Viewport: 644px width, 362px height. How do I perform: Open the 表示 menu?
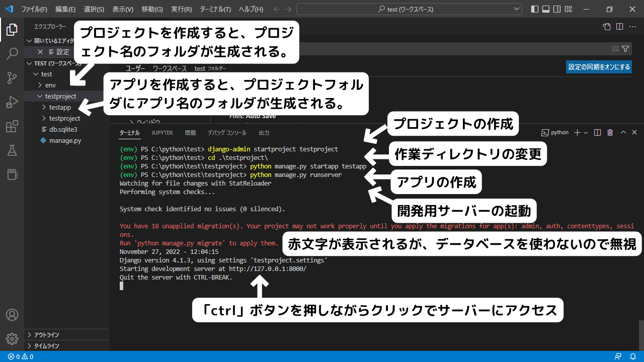tap(123, 9)
